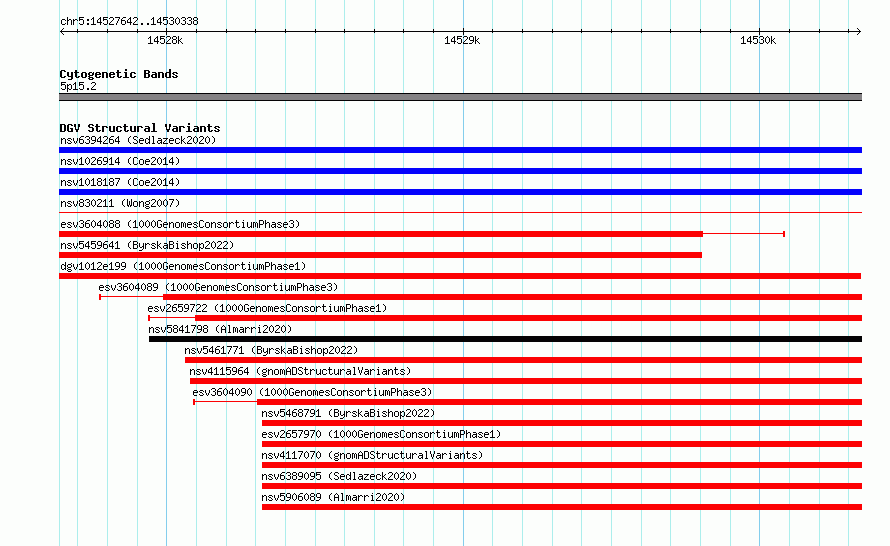Open the nsv1018187 (Coe2014) label
The image size is (890, 546).
click(120, 182)
